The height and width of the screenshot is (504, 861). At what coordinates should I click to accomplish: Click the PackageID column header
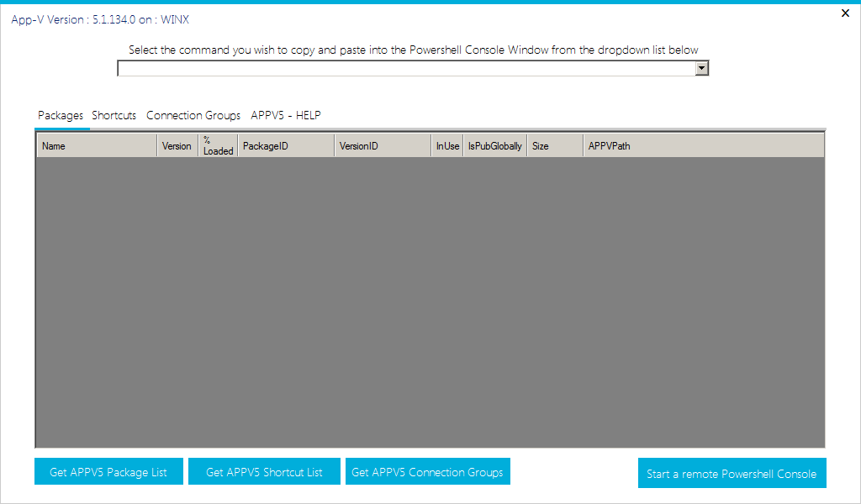(x=286, y=146)
